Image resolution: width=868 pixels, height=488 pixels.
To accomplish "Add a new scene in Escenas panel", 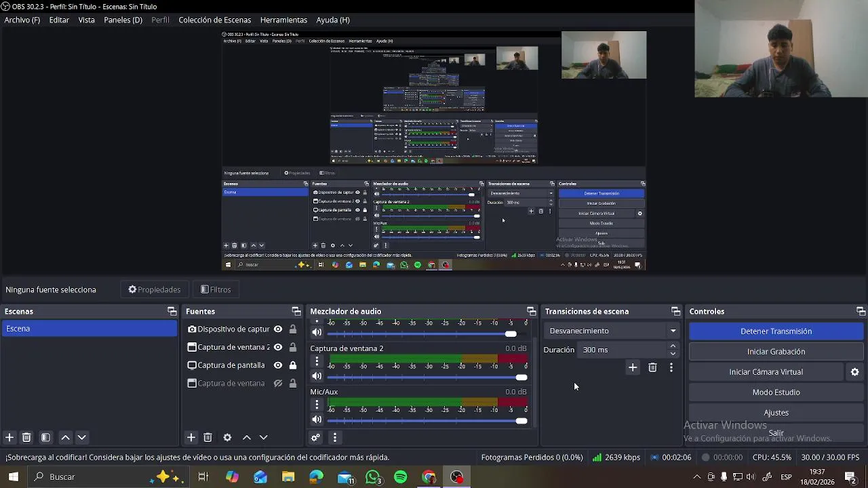I will (x=9, y=438).
